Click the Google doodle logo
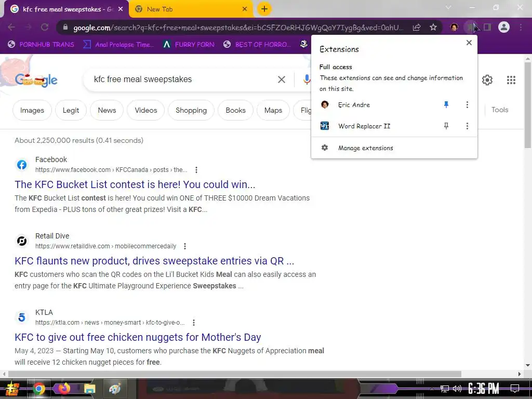Image resolution: width=532 pixels, height=399 pixels. [x=36, y=80]
